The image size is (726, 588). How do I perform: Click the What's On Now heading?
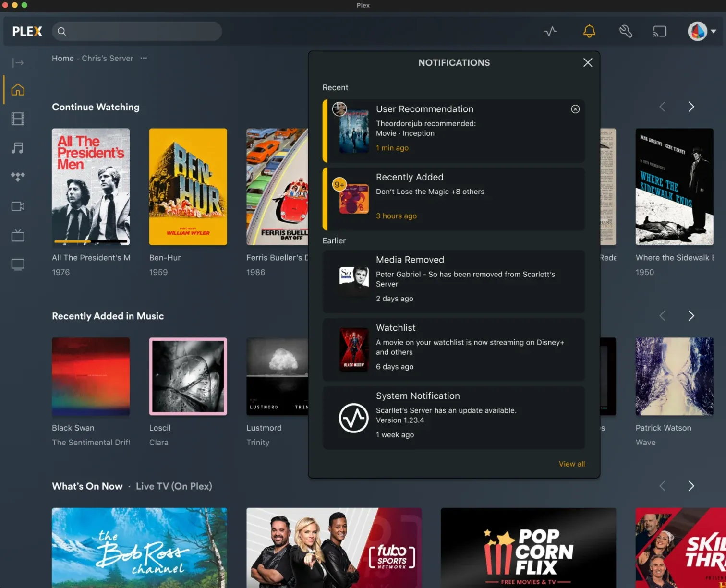click(87, 486)
